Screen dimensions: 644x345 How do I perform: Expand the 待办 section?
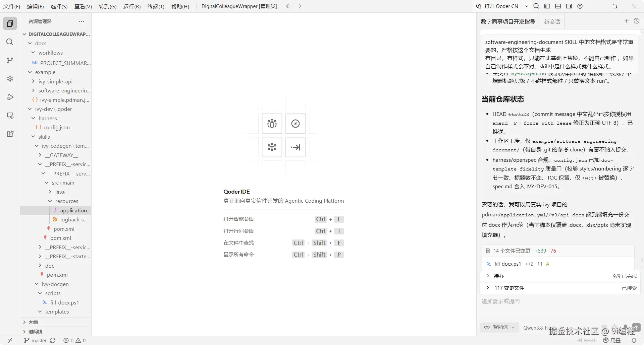pyautogui.click(x=560, y=276)
